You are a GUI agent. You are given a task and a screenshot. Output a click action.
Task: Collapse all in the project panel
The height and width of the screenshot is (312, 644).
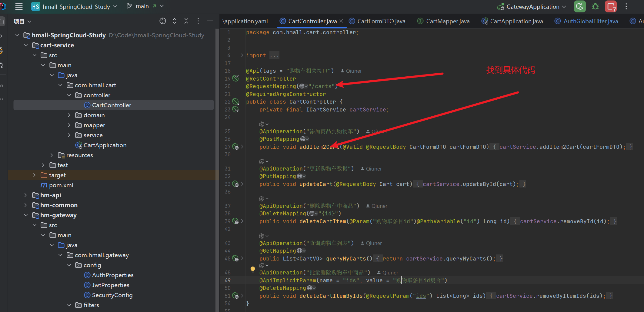pos(186,21)
